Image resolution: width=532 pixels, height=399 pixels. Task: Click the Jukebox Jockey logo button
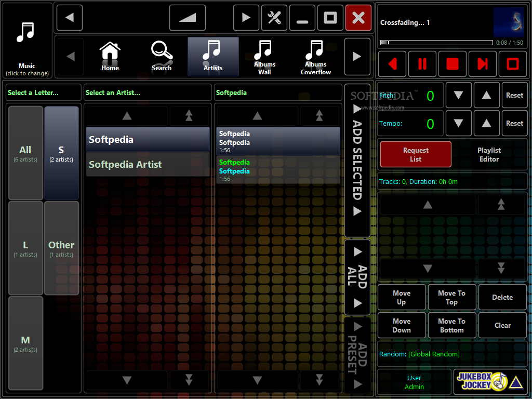pos(490,382)
